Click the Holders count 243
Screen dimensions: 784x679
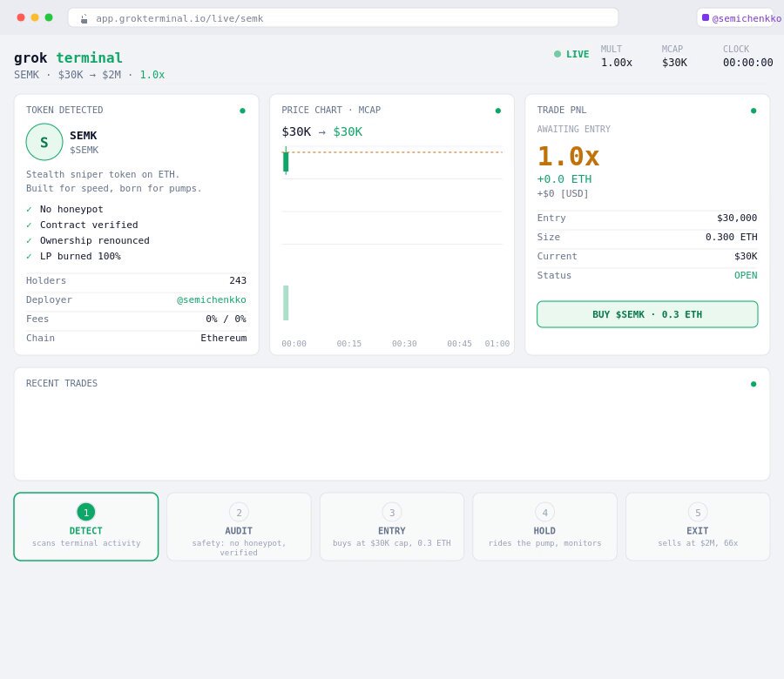(x=238, y=281)
